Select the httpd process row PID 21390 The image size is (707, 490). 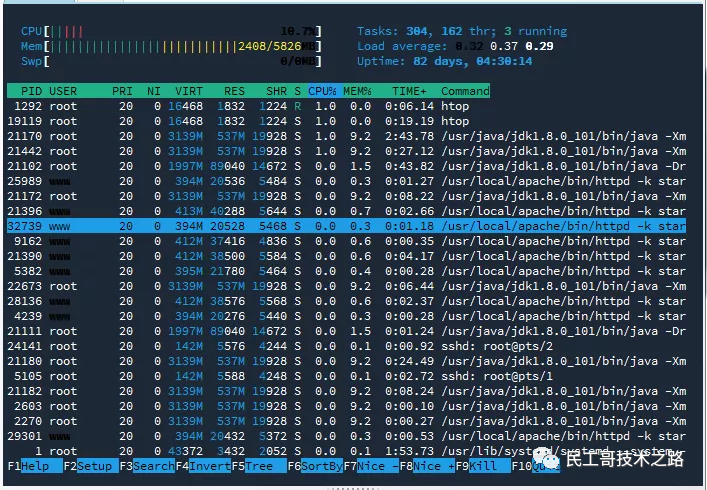pyautogui.click(x=346, y=256)
